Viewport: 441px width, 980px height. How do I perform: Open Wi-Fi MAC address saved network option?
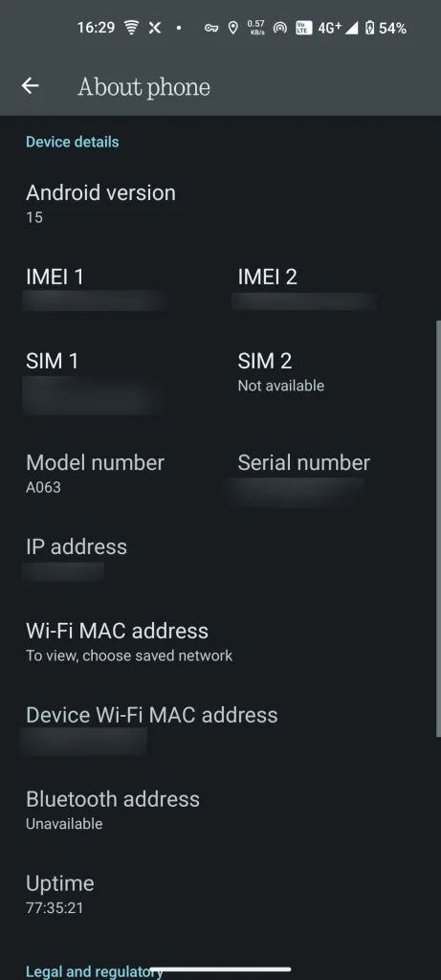[220, 642]
